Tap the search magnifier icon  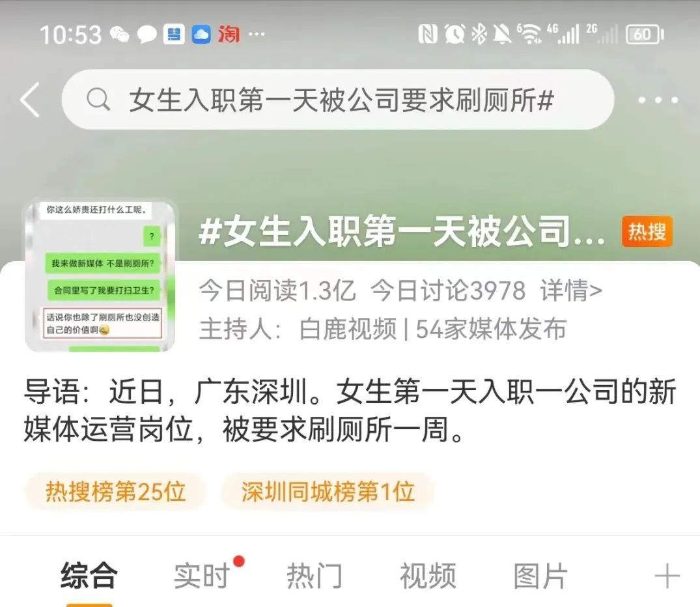98,99
